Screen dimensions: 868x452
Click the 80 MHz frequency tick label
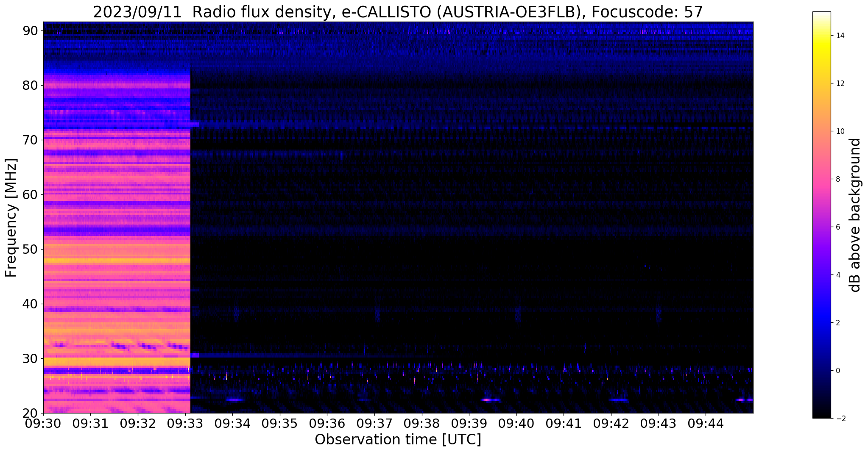31,86
